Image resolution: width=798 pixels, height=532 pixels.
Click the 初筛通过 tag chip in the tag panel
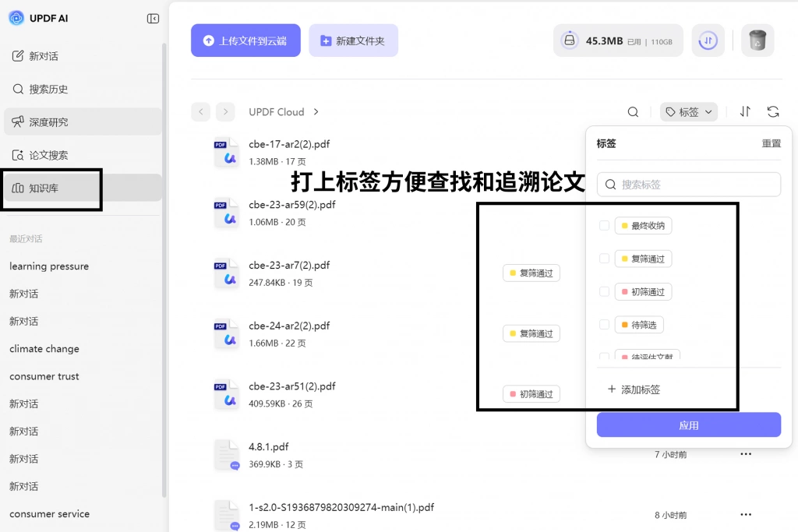643,291
